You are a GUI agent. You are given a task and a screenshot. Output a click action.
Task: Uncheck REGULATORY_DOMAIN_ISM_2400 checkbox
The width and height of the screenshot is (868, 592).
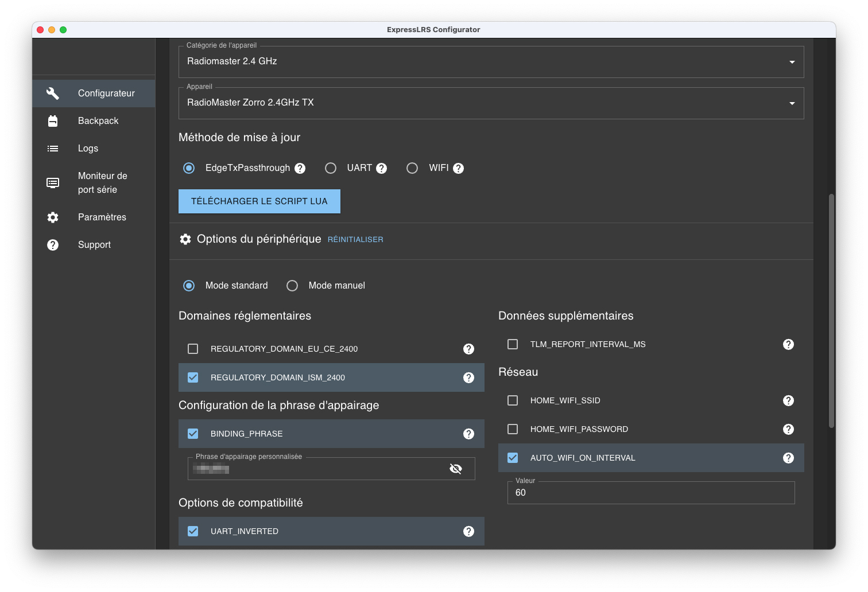tap(193, 377)
